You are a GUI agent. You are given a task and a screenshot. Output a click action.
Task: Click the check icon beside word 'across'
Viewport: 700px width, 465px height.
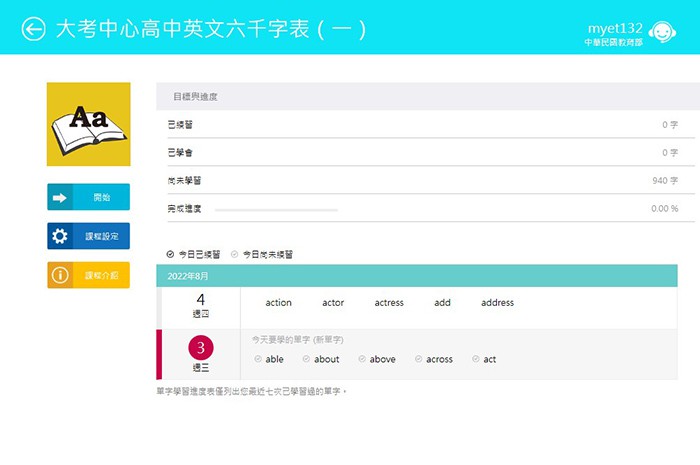[418, 359]
